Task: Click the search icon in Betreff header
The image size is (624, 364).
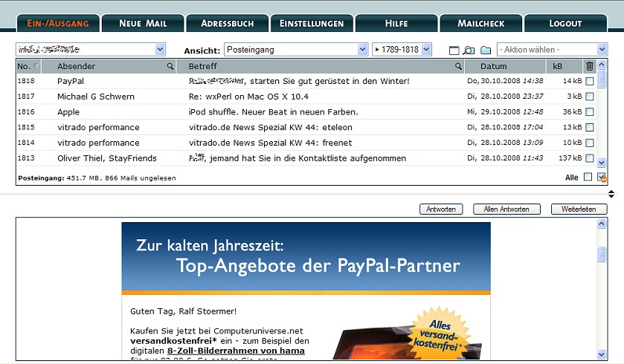Action: pyautogui.click(x=458, y=66)
